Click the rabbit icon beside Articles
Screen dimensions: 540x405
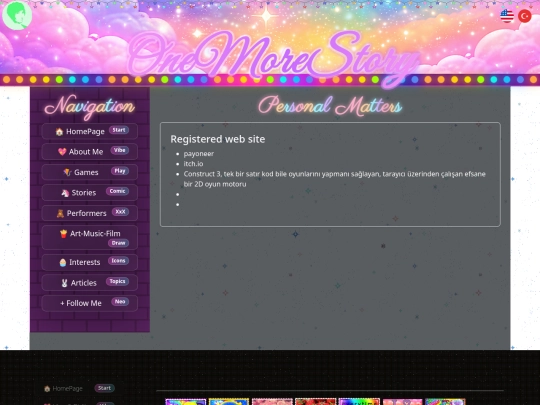[64, 283]
